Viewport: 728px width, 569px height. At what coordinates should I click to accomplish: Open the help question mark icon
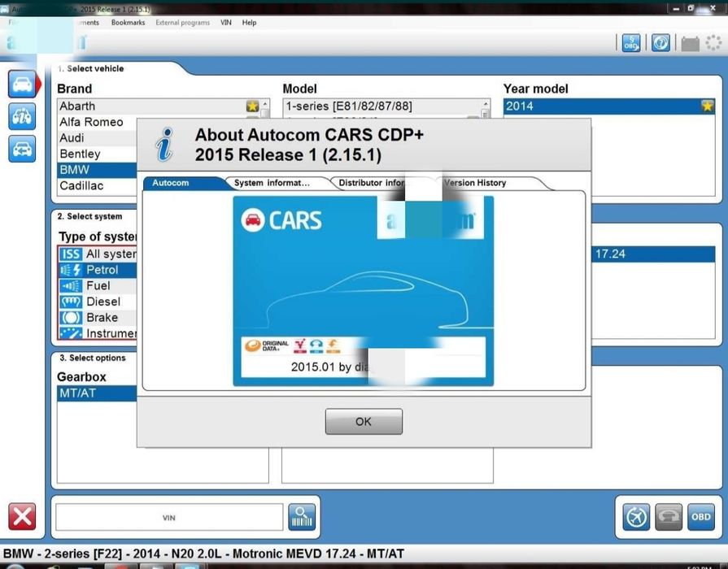660,43
